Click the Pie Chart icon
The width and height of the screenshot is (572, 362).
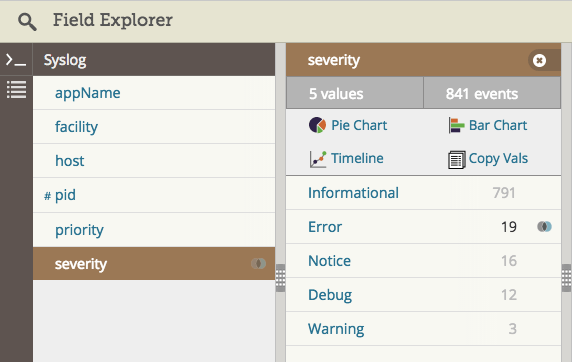pyautogui.click(x=317, y=125)
